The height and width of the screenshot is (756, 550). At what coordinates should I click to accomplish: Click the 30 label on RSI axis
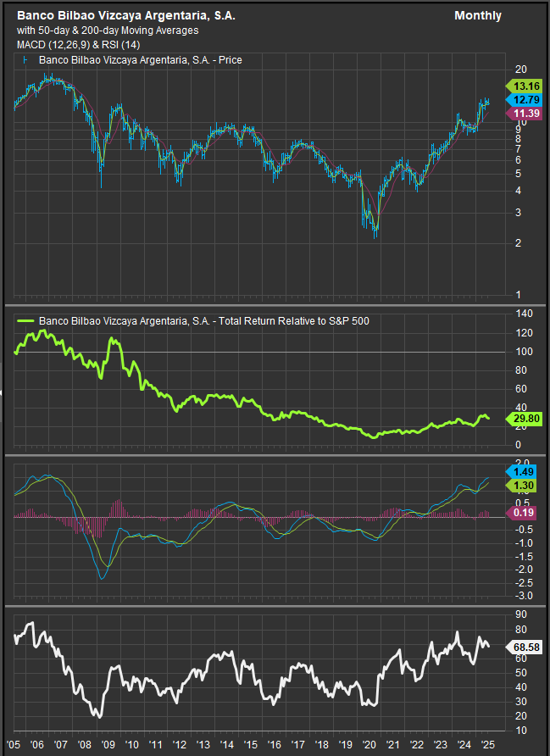click(520, 702)
